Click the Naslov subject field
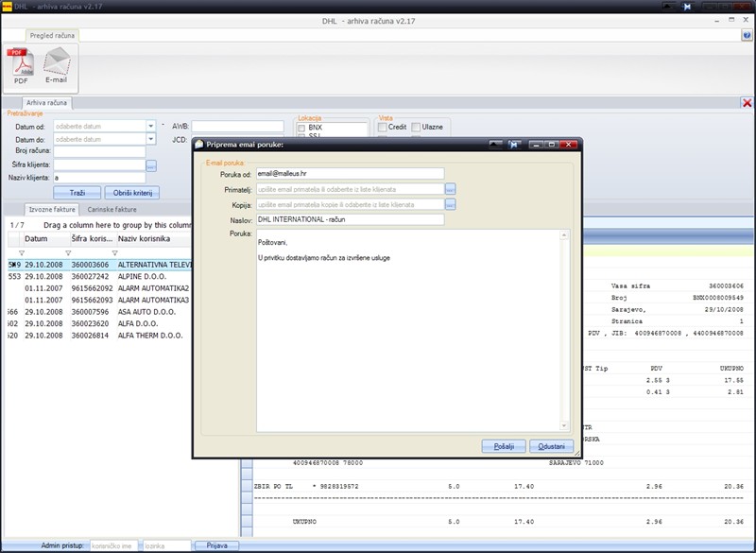Viewport: 756px width, 553px height. [350, 219]
